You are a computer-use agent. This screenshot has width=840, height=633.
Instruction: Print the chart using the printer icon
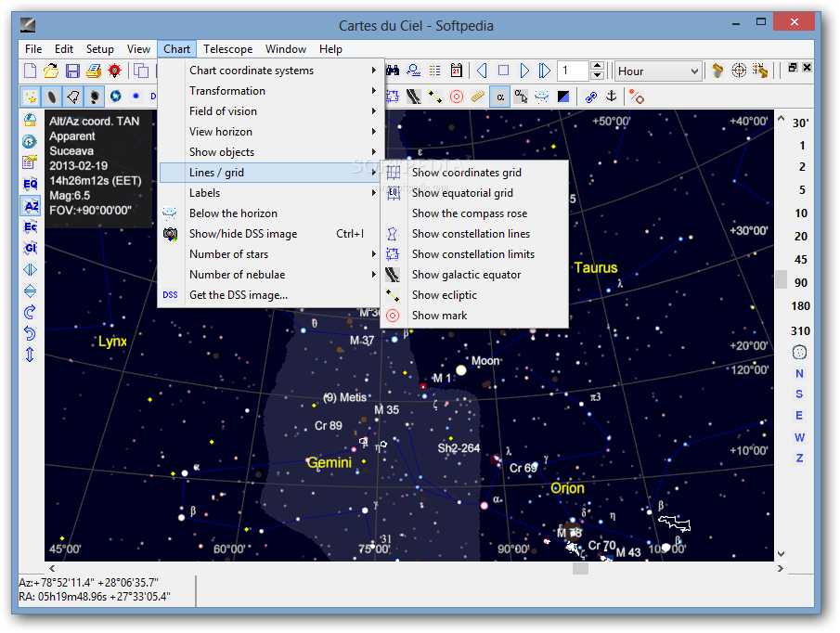94,71
